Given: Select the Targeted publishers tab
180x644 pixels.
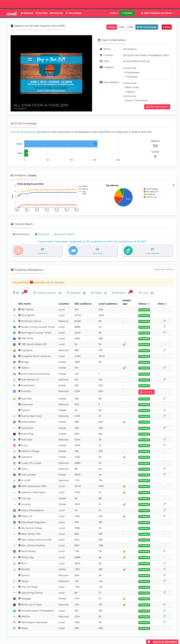Looking at the screenshot, I should [x=76, y=293].
